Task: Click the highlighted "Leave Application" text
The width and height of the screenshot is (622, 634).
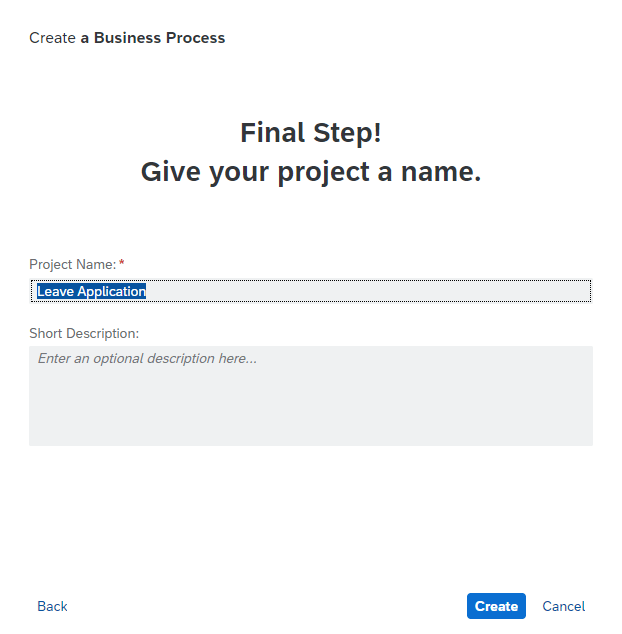Action: click(91, 291)
